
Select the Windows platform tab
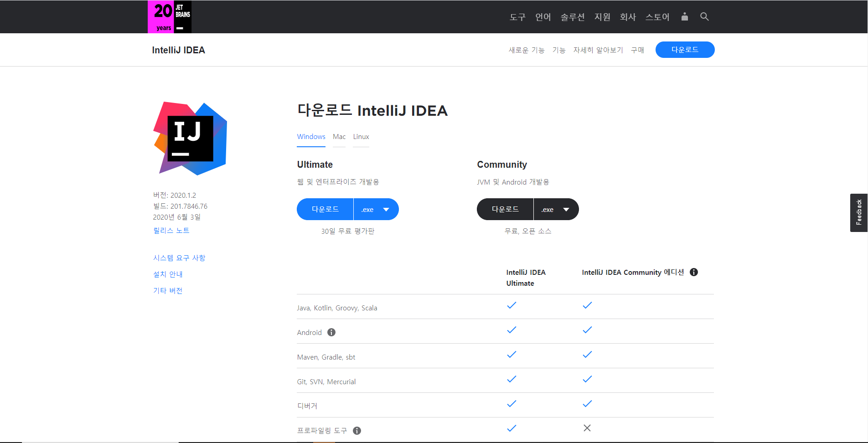[x=311, y=137]
